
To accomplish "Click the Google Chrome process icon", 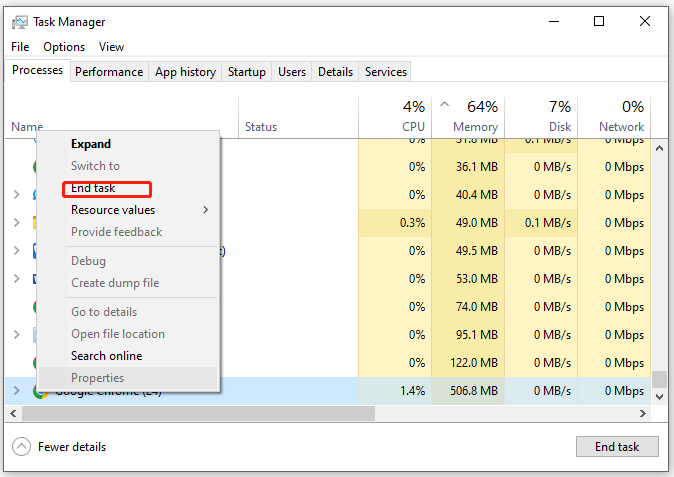I will 41,391.
